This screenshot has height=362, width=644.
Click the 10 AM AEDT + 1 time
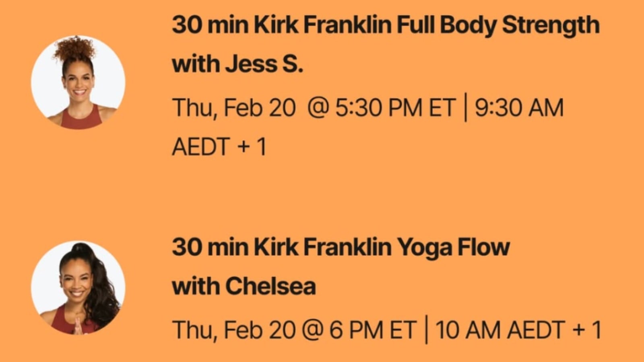518,330
